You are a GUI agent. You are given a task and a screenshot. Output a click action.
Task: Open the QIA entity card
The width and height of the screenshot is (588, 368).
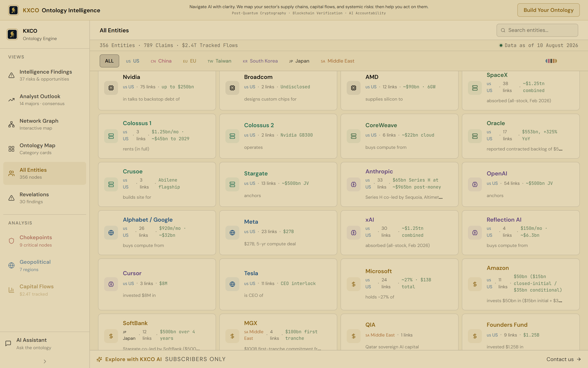coord(399,332)
